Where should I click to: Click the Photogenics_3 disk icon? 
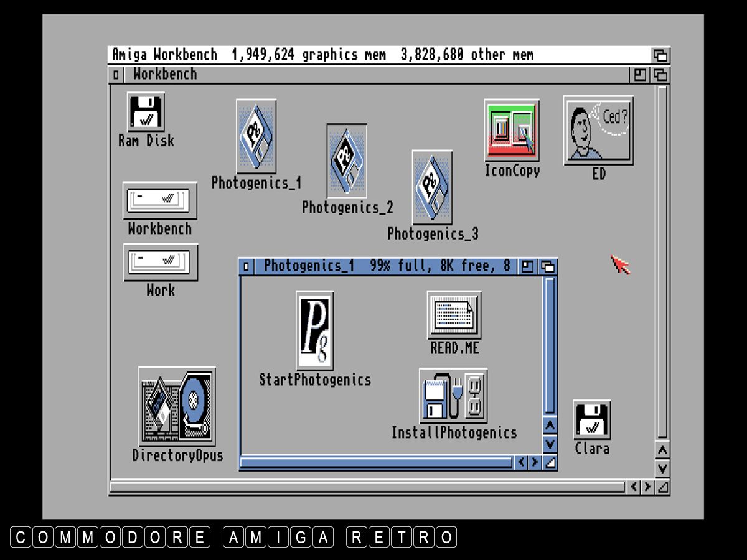click(432, 187)
